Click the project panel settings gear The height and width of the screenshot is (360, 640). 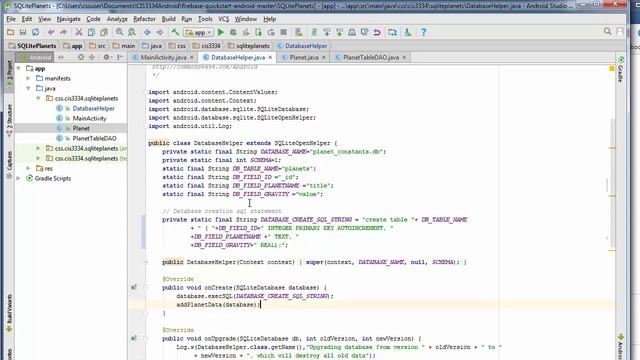(x=107, y=58)
